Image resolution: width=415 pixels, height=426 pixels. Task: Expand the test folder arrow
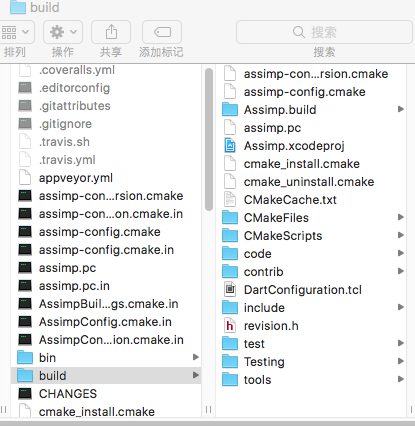[401, 343]
